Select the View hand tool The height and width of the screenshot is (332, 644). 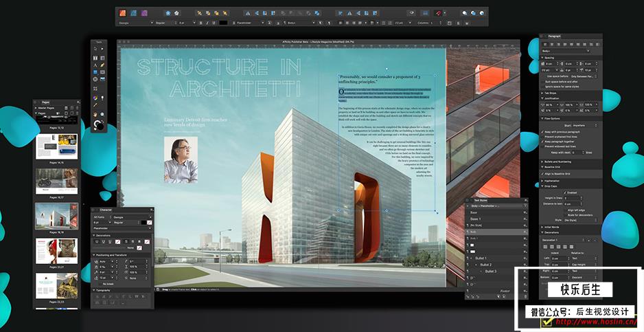pyautogui.click(x=95, y=114)
